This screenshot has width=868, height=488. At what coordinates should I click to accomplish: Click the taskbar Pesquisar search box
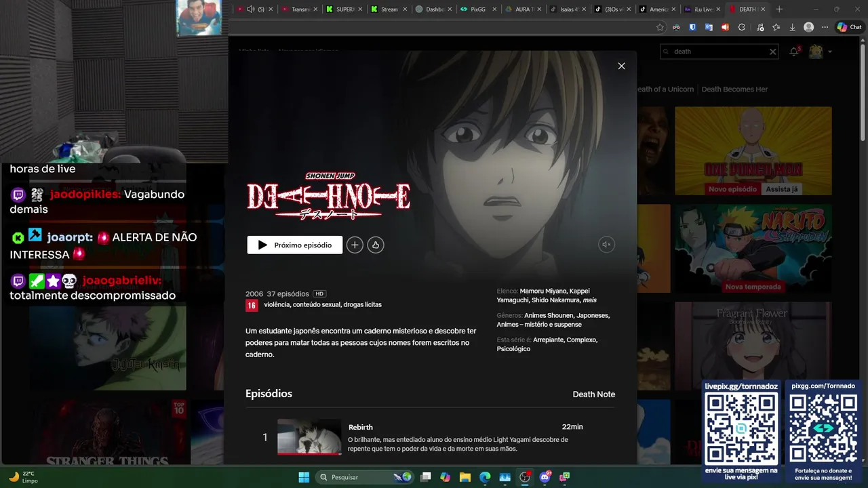[365, 477]
